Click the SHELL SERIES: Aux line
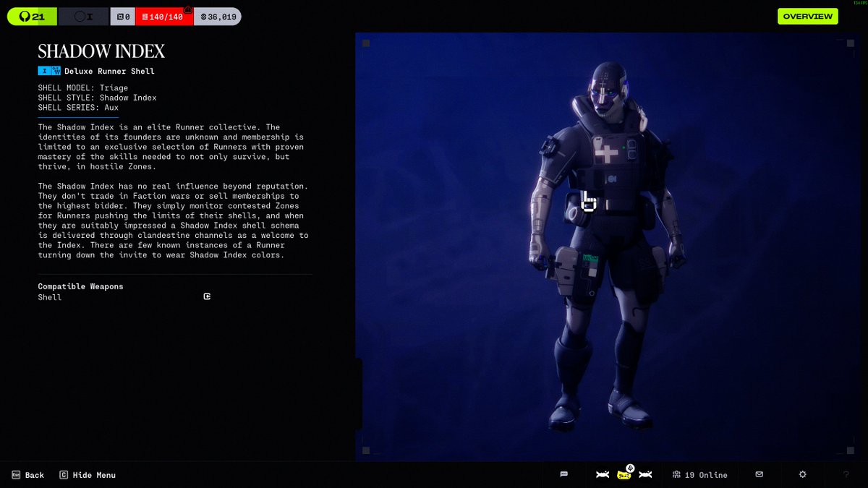The height and width of the screenshot is (488, 868). [78, 108]
